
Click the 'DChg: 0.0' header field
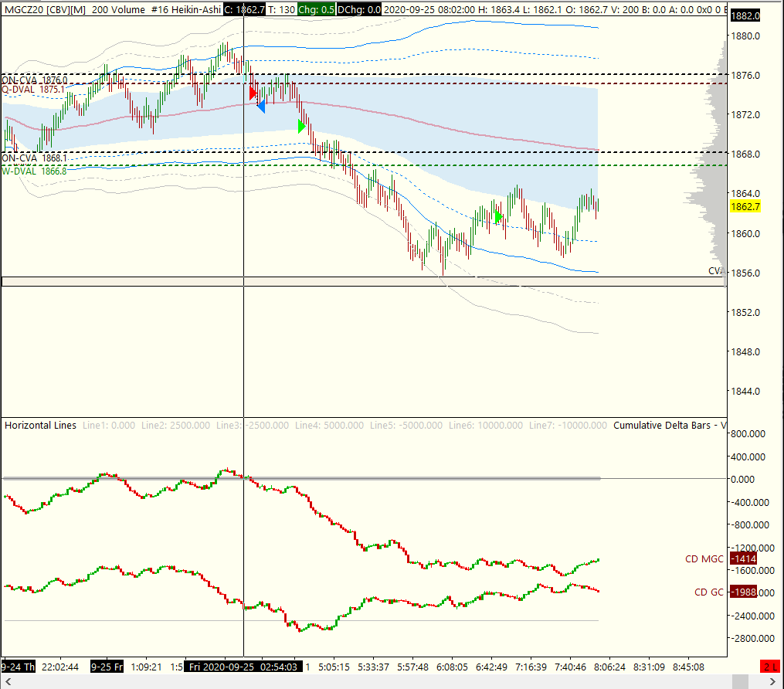coord(359,9)
